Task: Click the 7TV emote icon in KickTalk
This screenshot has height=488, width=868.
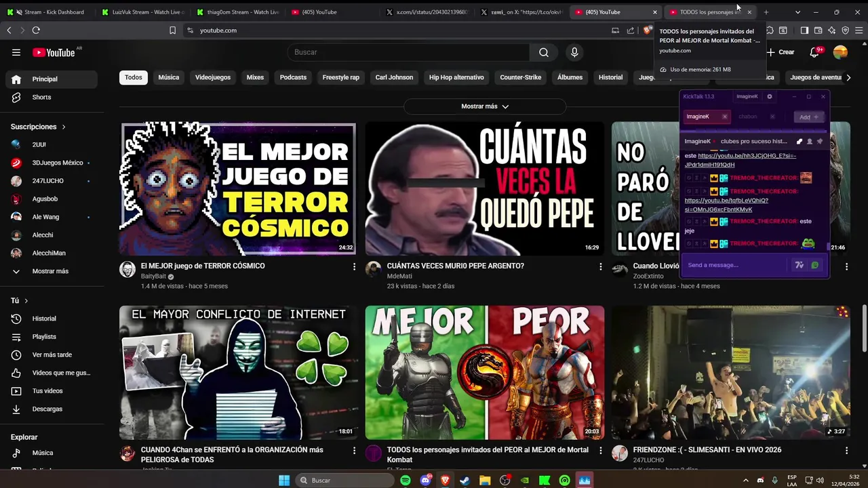Action: click(800, 265)
